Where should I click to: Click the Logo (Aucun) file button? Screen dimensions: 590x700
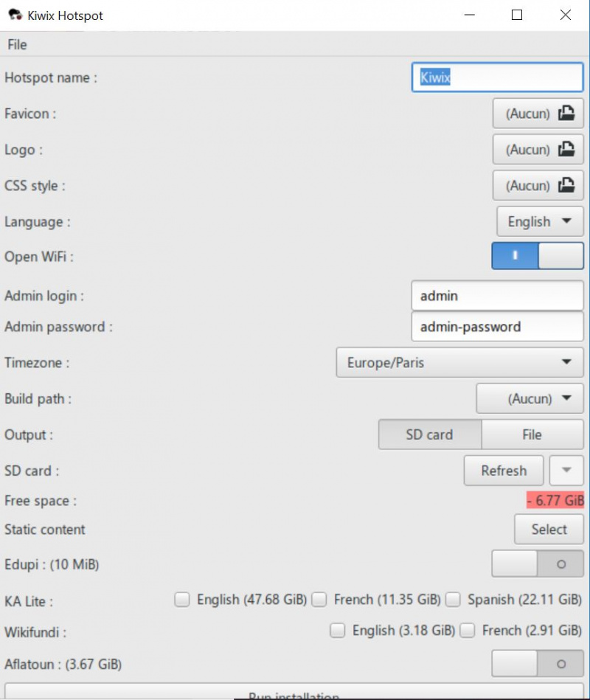[538, 149]
